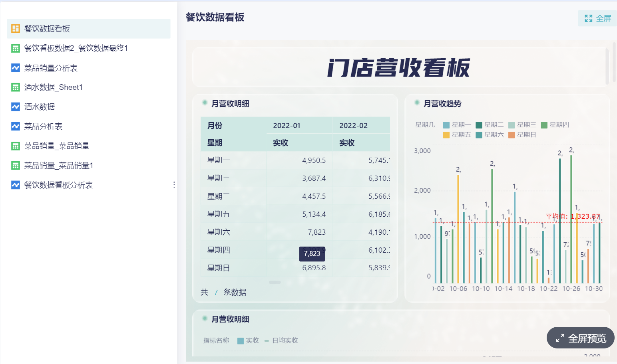Click the table's horizontal scrollbar thumb
Viewport: 617px width, 364px height.
[275, 282]
